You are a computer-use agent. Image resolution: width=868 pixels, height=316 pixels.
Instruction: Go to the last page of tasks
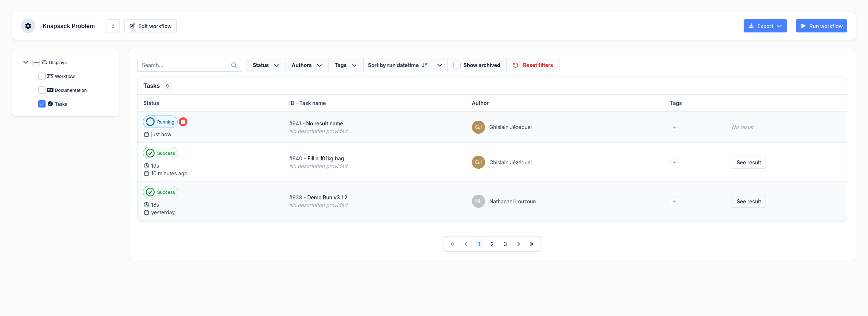tap(531, 244)
